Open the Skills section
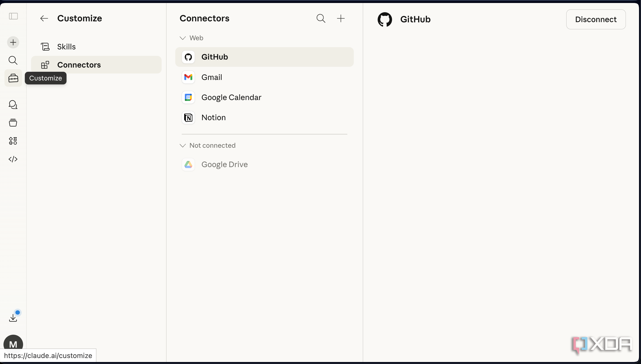Image resolution: width=641 pixels, height=364 pixels. coord(96,47)
